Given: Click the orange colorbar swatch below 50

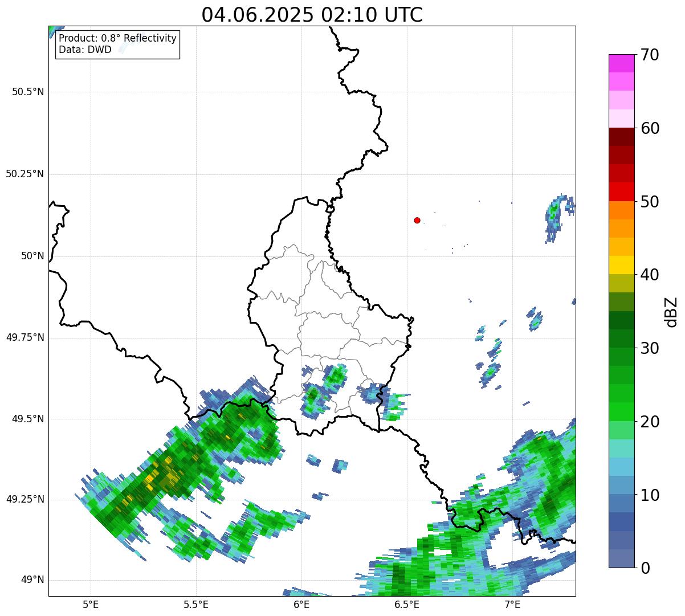Looking at the screenshot, I should point(621,210).
